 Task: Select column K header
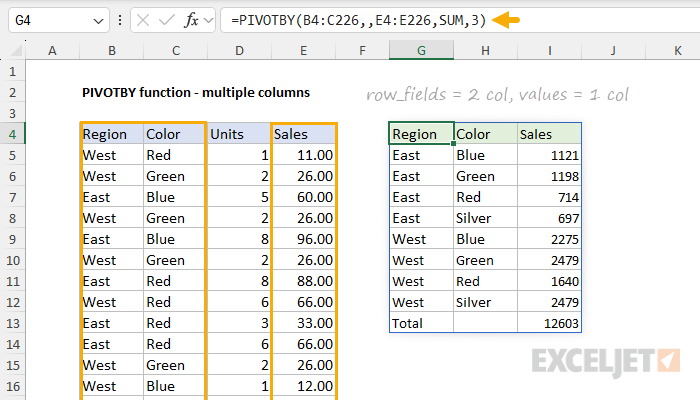673,50
